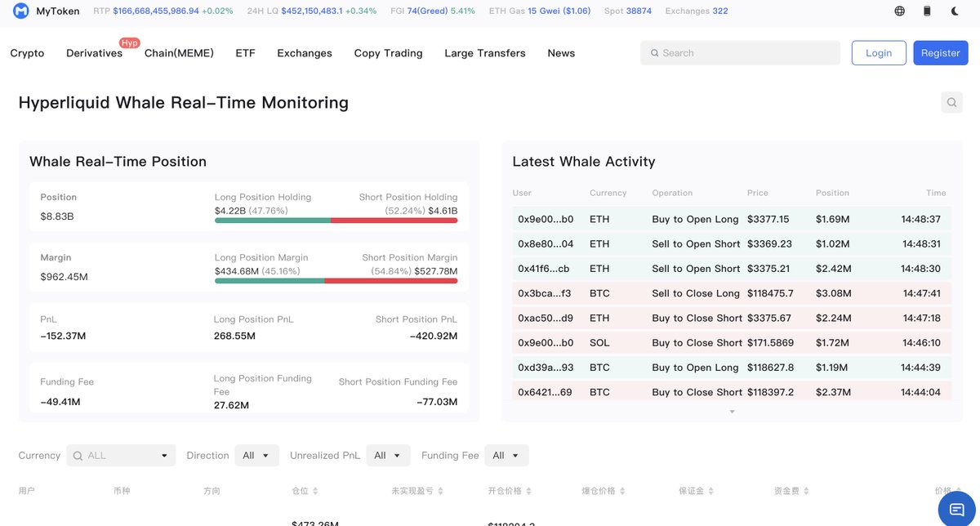Viewport: 980px width, 526px height.
Task: Open the Funding Fee All dropdown
Action: [506, 456]
